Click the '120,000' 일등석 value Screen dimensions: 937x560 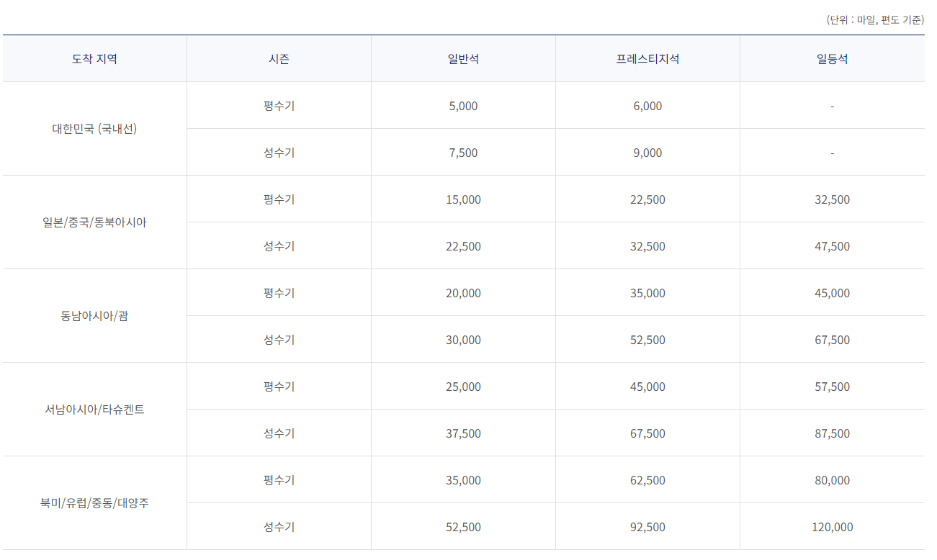point(832,527)
